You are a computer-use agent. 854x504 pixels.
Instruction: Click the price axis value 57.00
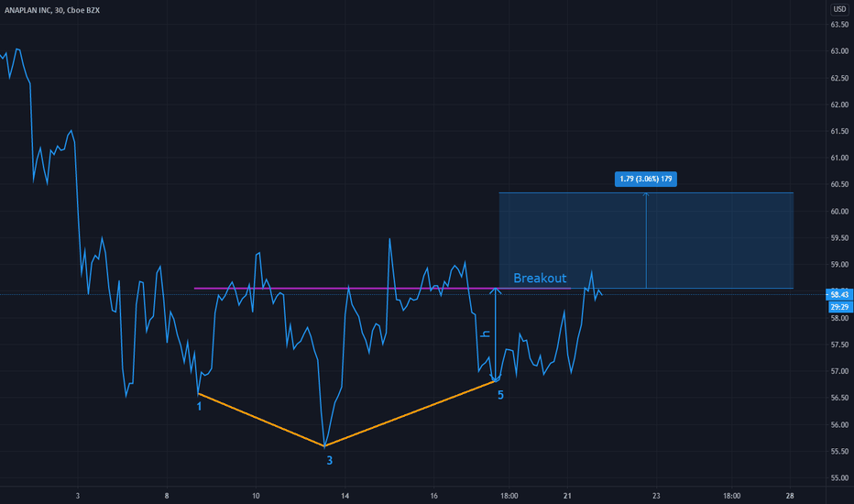pyautogui.click(x=839, y=372)
